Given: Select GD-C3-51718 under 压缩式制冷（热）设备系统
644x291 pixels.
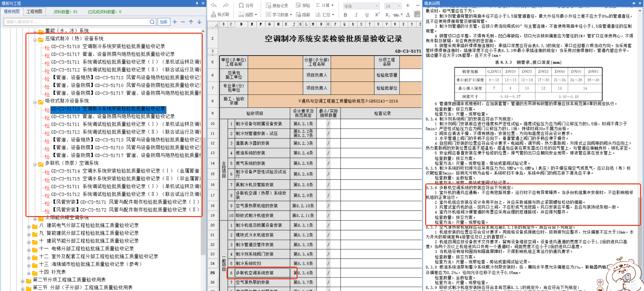Looking at the screenshot, I should coord(108,46).
